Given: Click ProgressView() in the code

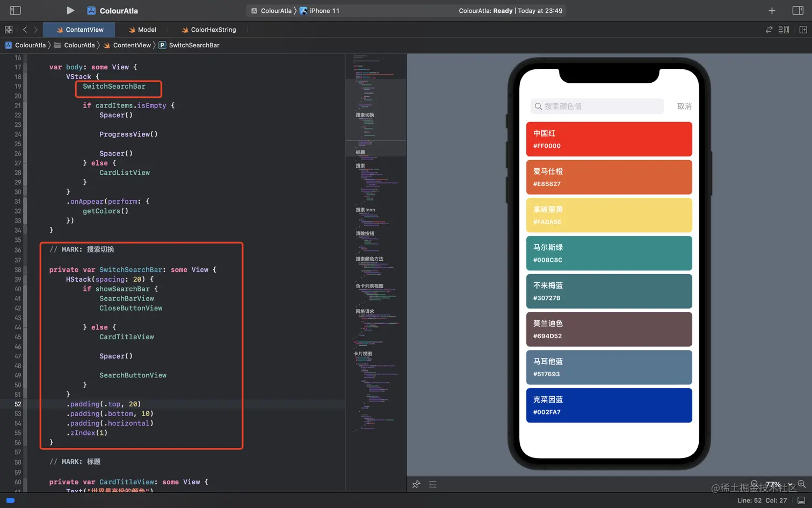Looking at the screenshot, I should tap(128, 134).
